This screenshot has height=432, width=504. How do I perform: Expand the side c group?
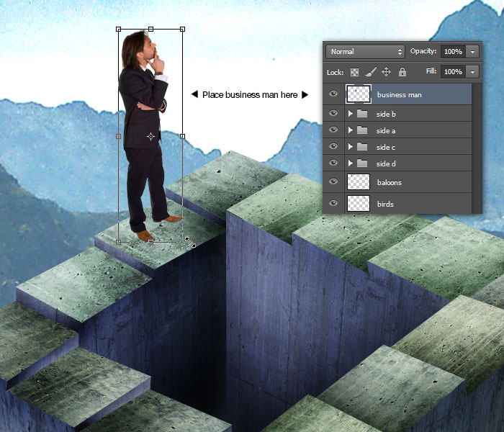[x=351, y=147]
